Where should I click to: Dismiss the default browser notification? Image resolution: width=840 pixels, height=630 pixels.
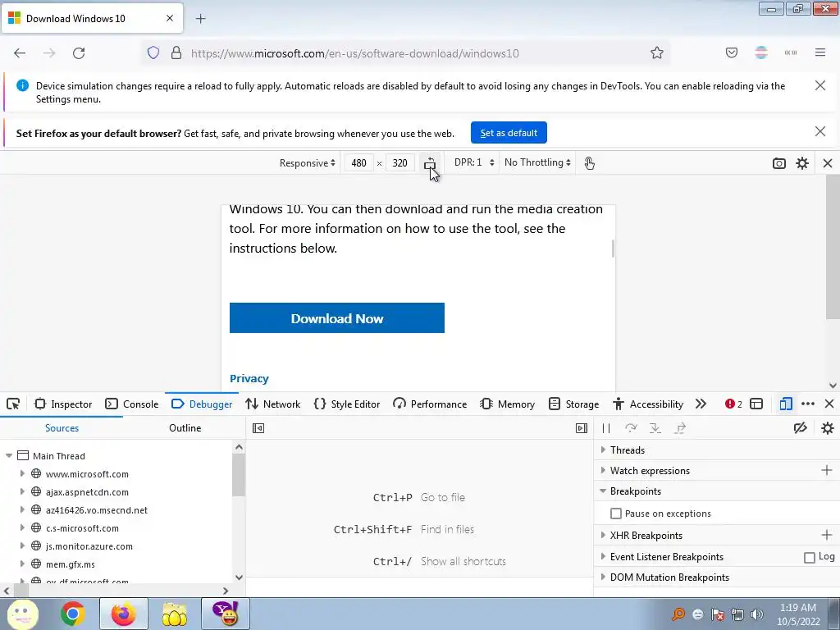coord(819,132)
